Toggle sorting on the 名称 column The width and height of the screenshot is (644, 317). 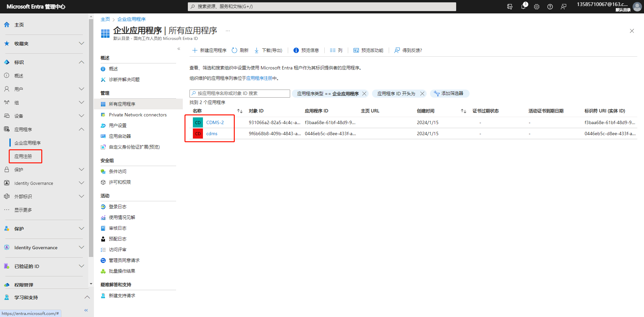pos(239,111)
